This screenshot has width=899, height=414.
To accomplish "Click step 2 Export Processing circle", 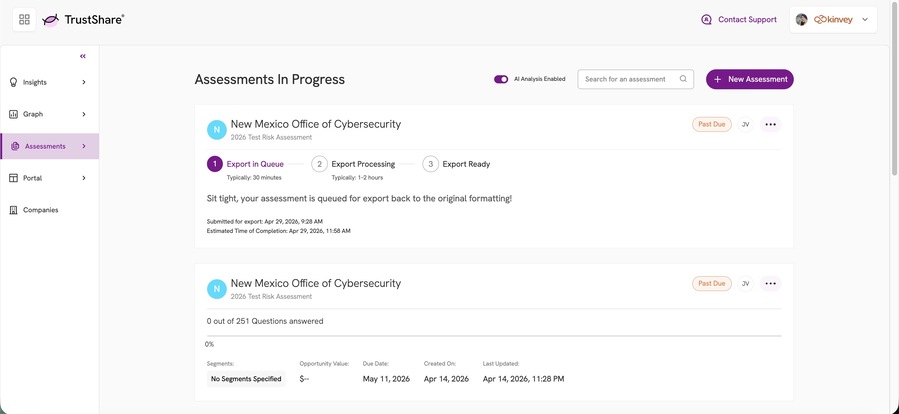I will pos(319,164).
